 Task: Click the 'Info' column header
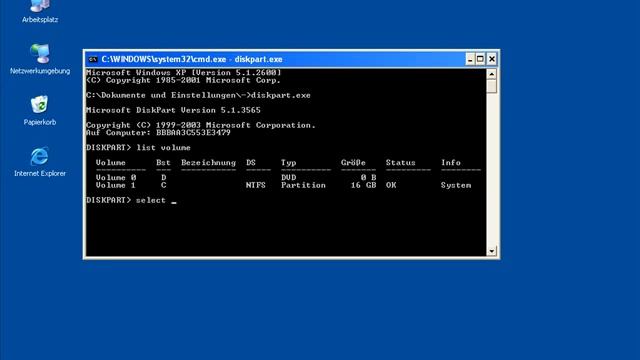point(451,162)
